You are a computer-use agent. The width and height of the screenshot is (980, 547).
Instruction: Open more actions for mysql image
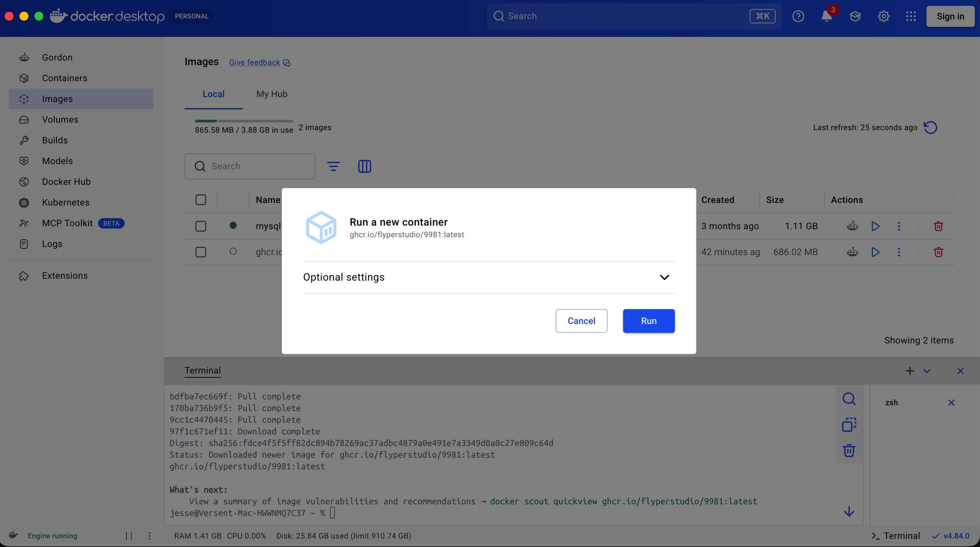pyautogui.click(x=899, y=226)
